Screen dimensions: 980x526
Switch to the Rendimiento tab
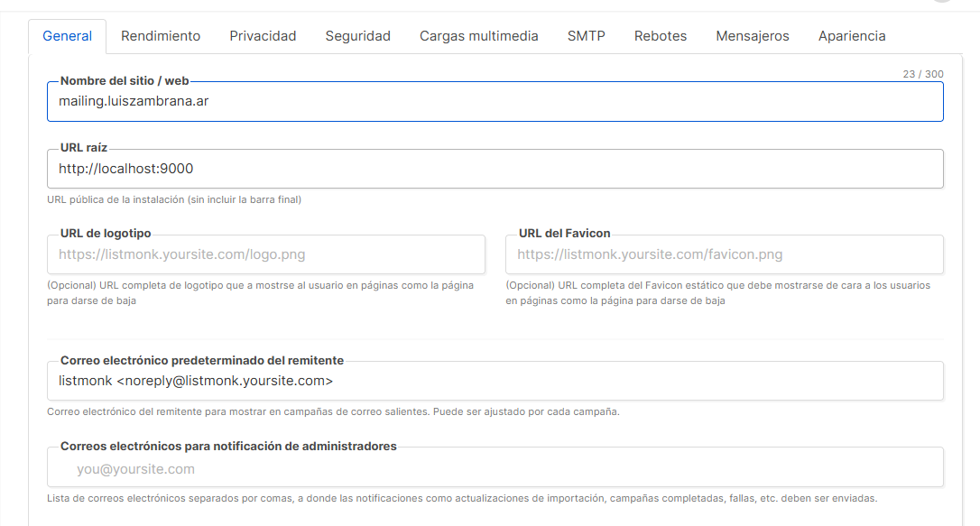pos(161,36)
